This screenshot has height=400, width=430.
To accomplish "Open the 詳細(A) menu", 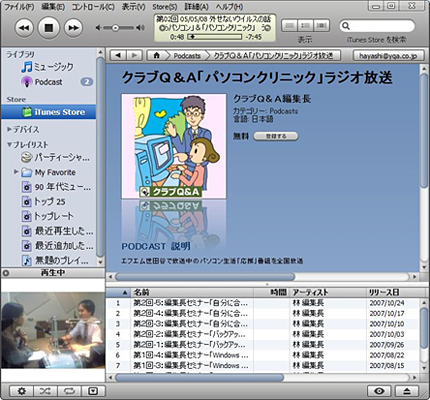I will 196,7.
